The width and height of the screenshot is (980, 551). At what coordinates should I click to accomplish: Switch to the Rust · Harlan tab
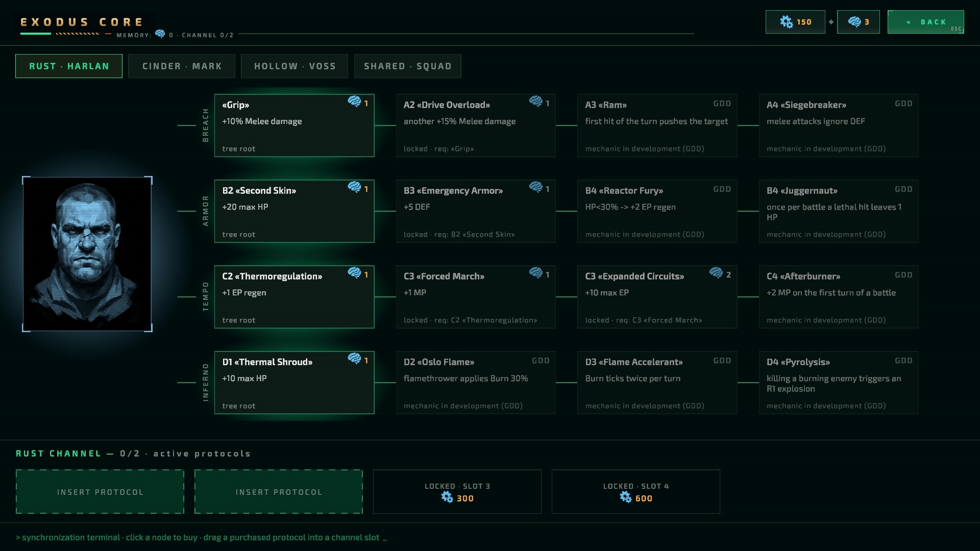point(69,66)
